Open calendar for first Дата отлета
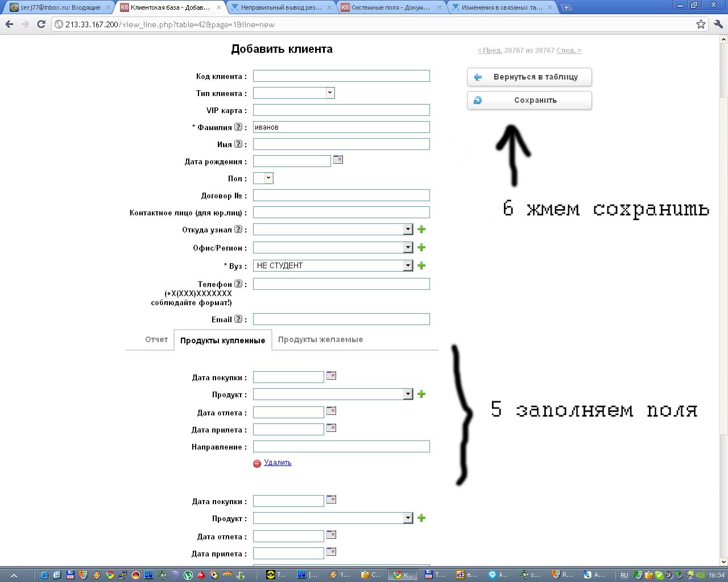The height and width of the screenshot is (582, 728). click(x=331, y=411)
